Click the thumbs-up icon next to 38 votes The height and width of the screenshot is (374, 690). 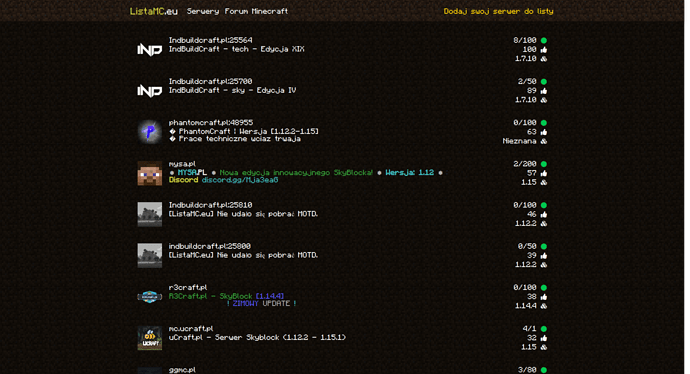tap(544, 297)
